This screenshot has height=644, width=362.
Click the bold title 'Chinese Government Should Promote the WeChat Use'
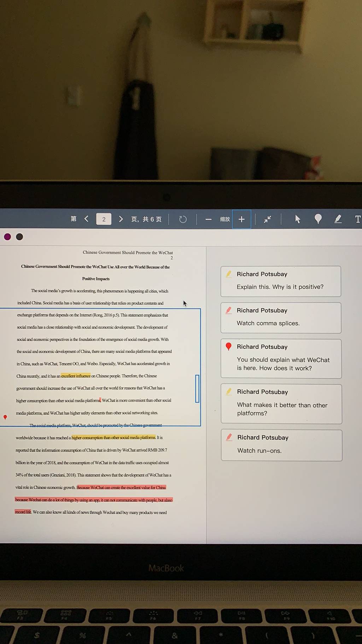coord(95,267)
